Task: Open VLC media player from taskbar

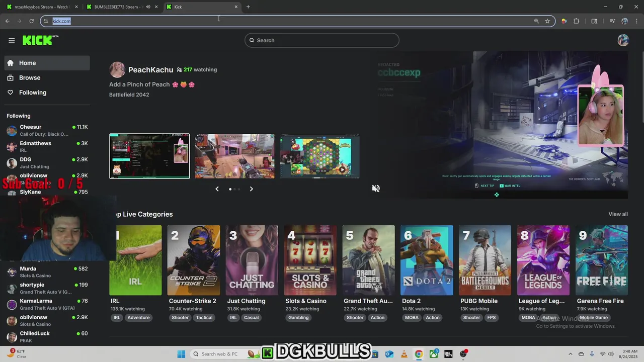Action: pos(404,354)
